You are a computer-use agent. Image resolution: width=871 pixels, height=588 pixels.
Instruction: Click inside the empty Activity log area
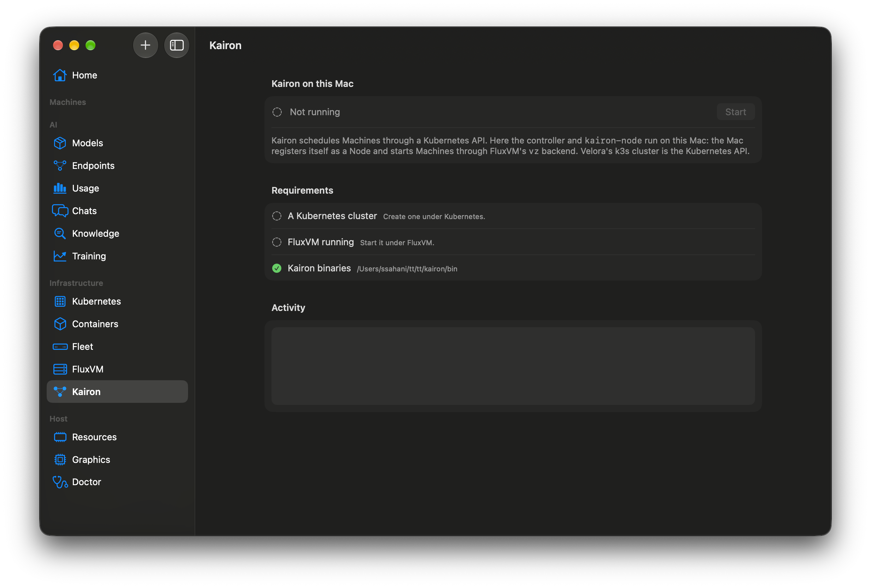(x=513, y=366)
